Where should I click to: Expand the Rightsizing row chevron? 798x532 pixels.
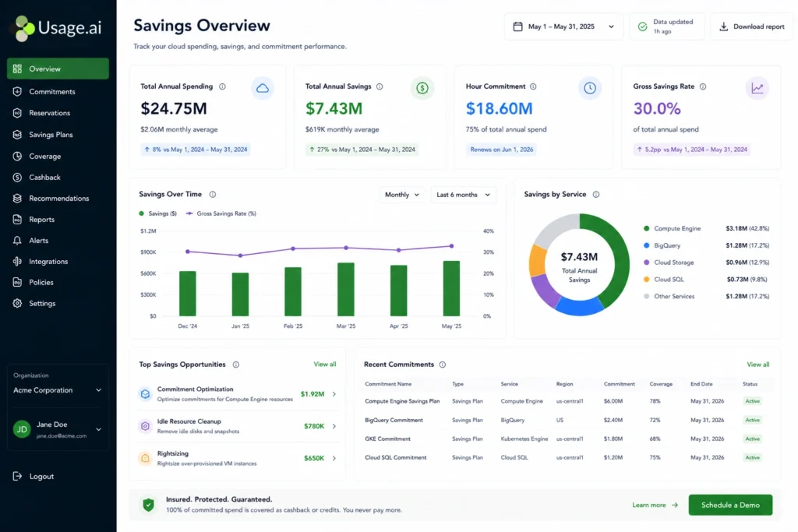[x=334, y=458]
